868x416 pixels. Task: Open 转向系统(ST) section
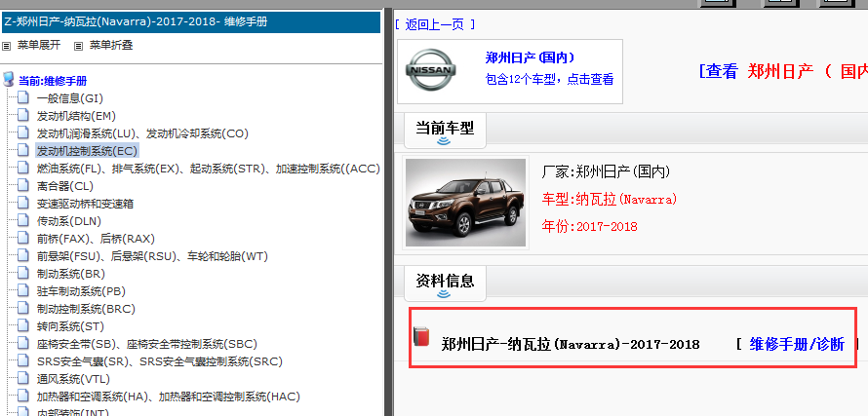70,326
